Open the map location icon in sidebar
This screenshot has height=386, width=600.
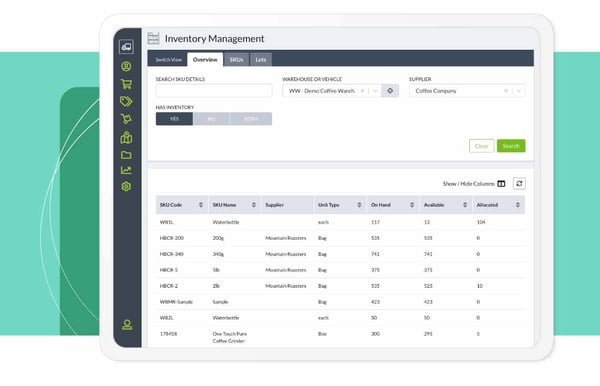pyautogui.click(x=126, y=137)
